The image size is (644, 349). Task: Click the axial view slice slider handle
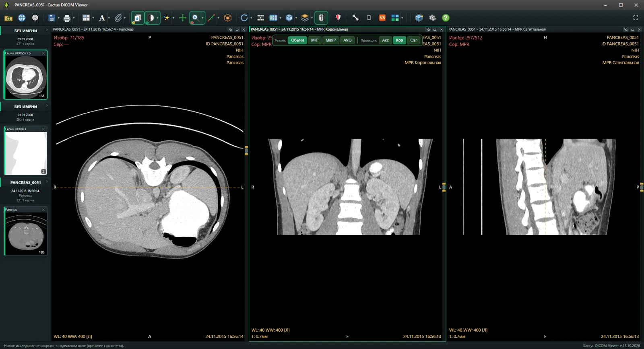(x=246, y=151)
